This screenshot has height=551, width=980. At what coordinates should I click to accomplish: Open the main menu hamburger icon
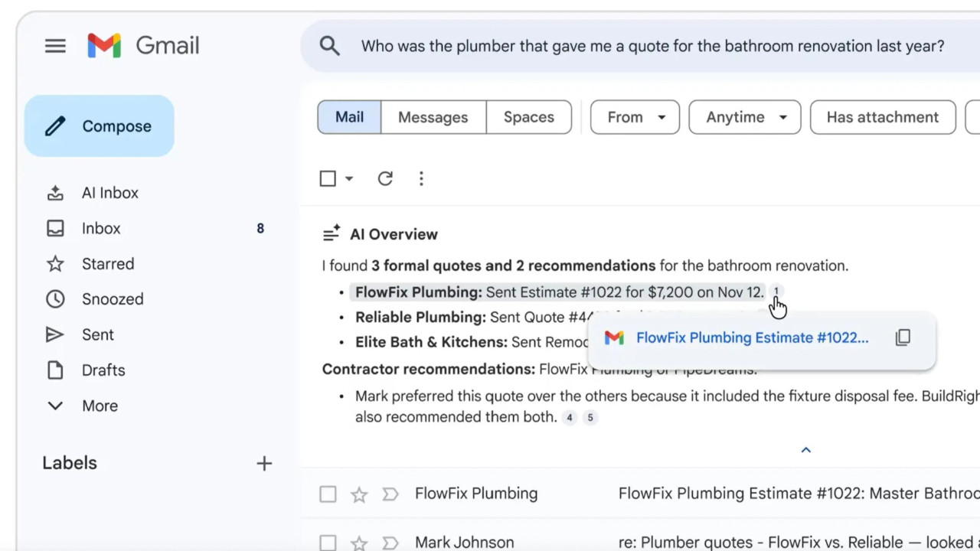55,46
